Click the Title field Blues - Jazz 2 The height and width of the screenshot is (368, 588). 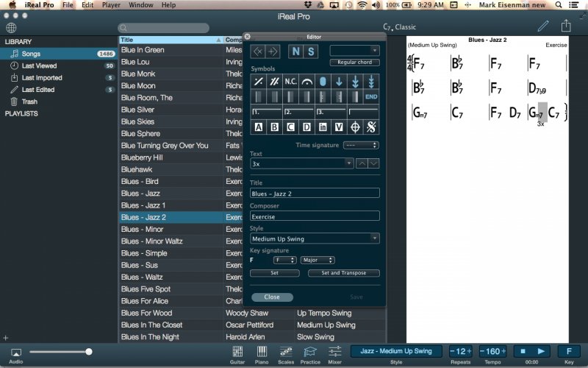[315, 194]
